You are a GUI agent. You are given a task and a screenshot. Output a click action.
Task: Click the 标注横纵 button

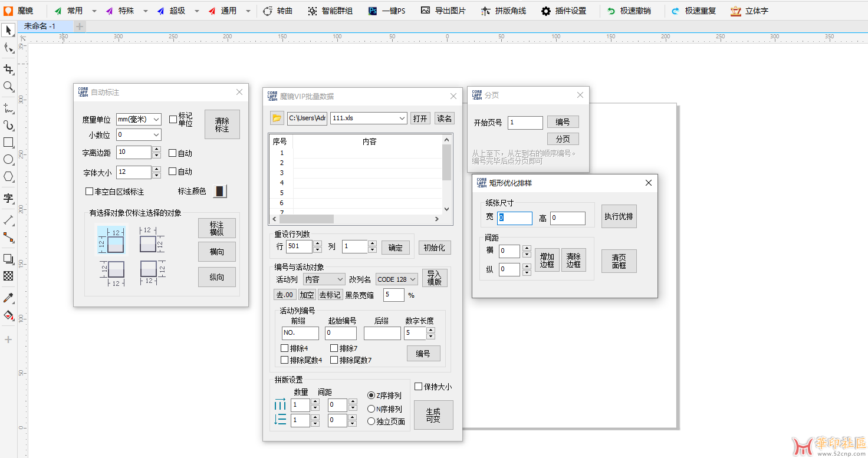point(217,228)
